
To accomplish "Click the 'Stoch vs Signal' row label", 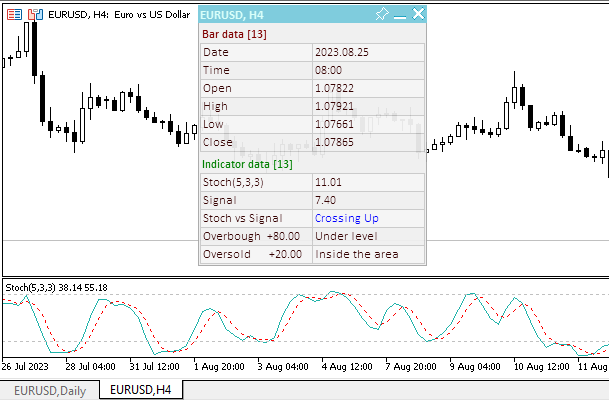I will coord(242,218).
